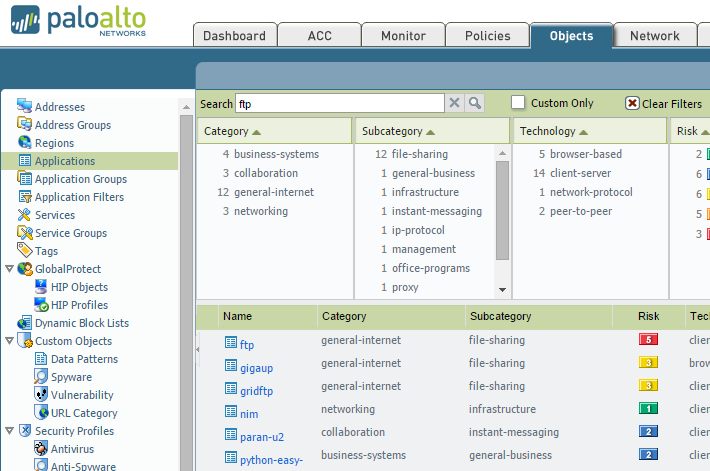Click the Name column header

(x=237, y=316)
